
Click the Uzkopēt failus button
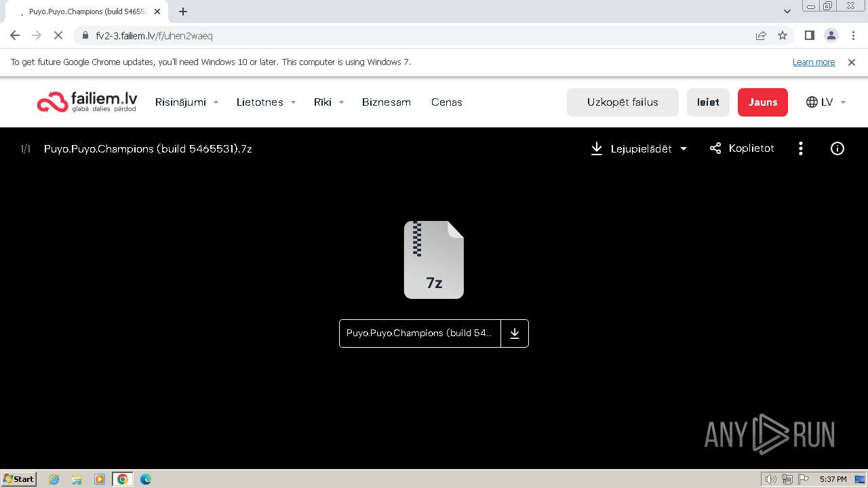[x=623, y=102]
